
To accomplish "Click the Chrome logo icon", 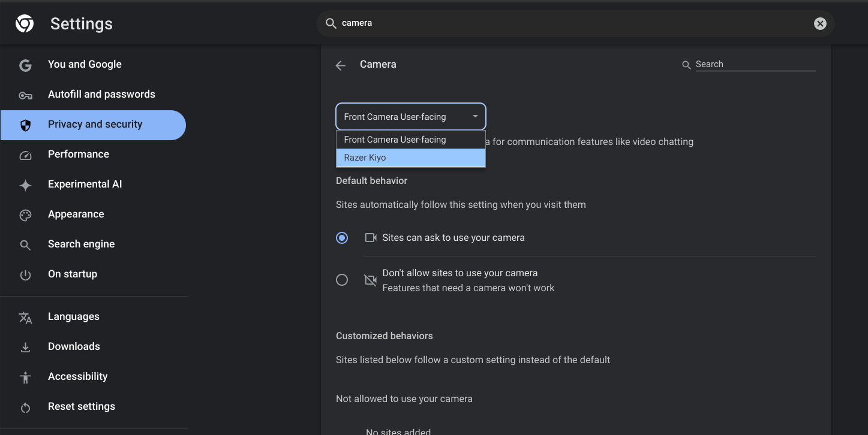I will coord(25,24).
